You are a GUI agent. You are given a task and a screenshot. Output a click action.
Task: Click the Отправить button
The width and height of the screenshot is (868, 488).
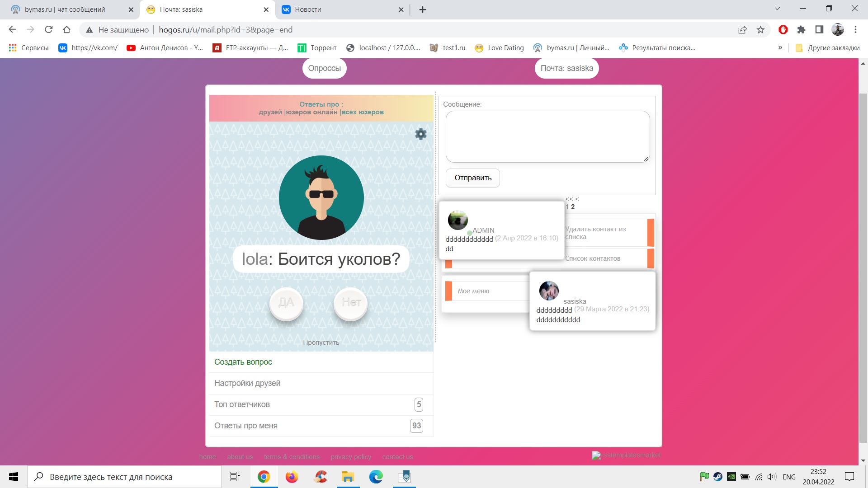click(472, 178)
